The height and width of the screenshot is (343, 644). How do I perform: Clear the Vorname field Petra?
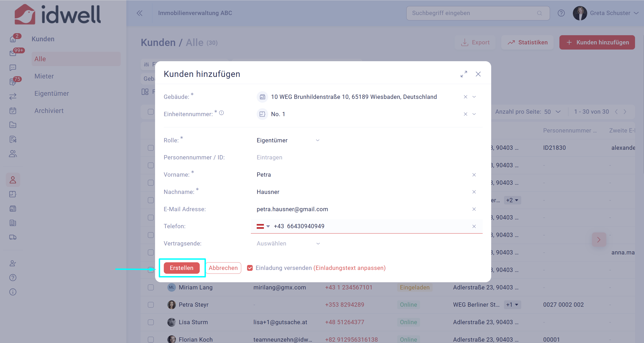[x=474, y=175]
